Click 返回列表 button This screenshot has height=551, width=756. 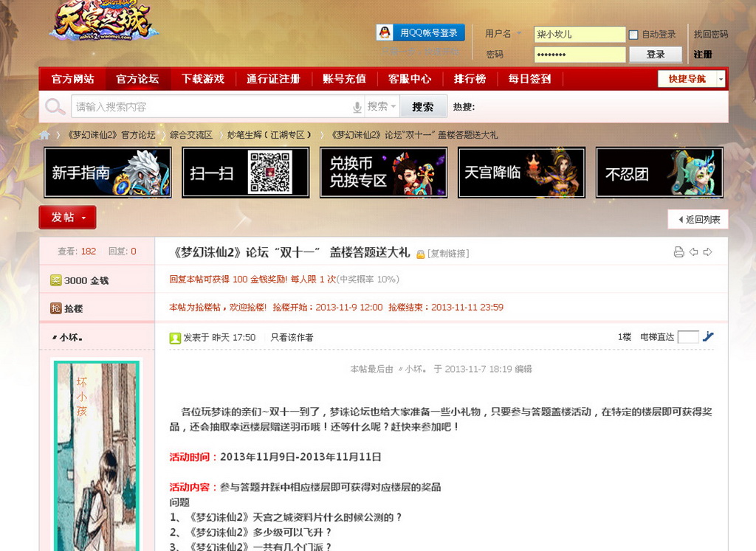698,219
